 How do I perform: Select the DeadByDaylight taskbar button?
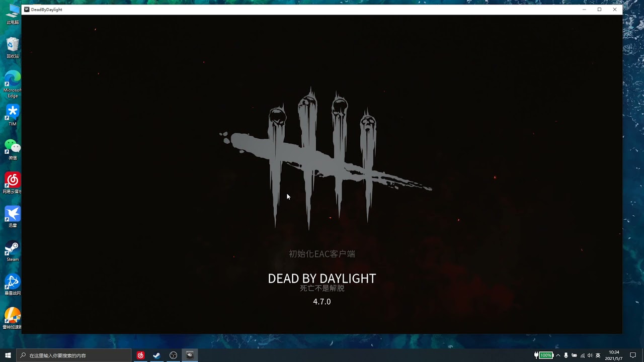(x=190, y=355)
